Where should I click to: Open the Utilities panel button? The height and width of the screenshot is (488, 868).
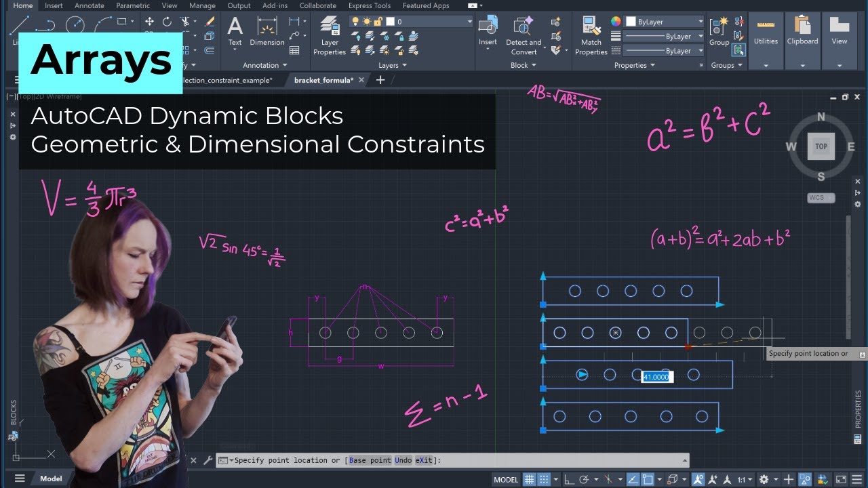point(766,41)
